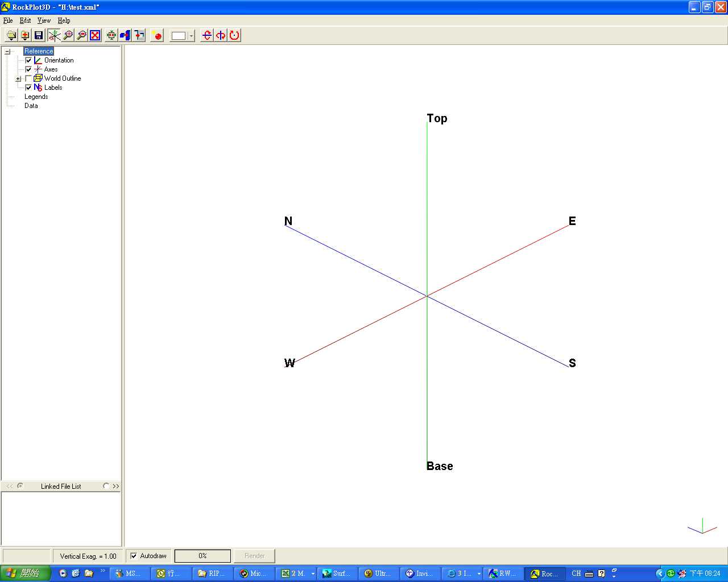The image size is (728, 582).
Task: Open the Edit menu
Action: (26, 20)
